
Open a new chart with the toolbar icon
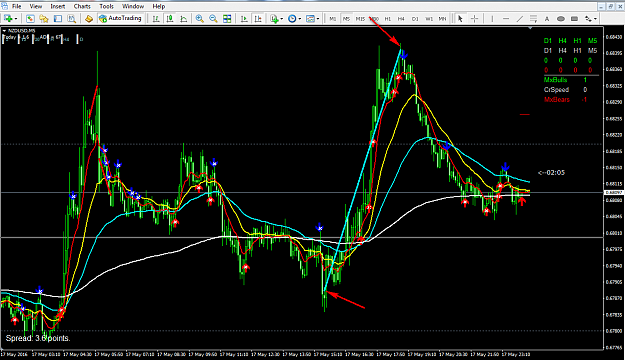coord(8,18)
